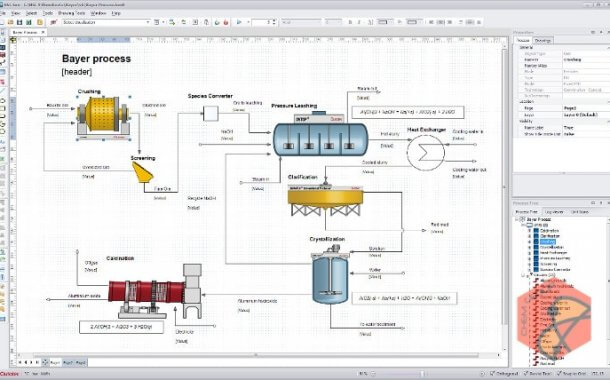This screenshot has width=610, height=380.
Task: Expand the Calcination node in Process Tree
Action: 529,230
